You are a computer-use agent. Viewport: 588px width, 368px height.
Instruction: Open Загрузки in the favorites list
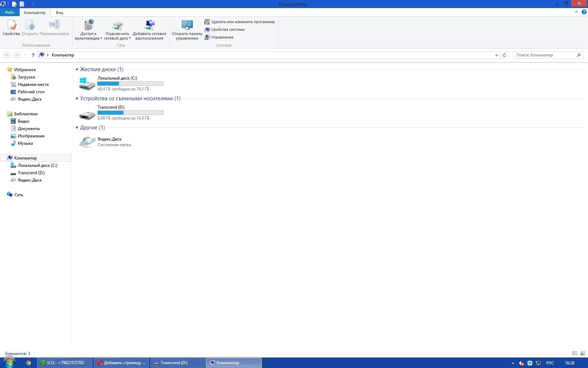[26, 77]
